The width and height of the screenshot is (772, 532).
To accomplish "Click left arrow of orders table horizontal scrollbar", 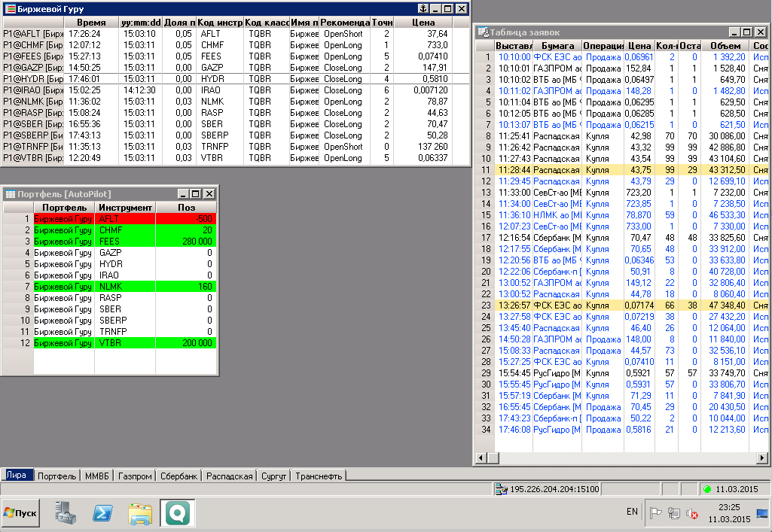I will [481, 458].
